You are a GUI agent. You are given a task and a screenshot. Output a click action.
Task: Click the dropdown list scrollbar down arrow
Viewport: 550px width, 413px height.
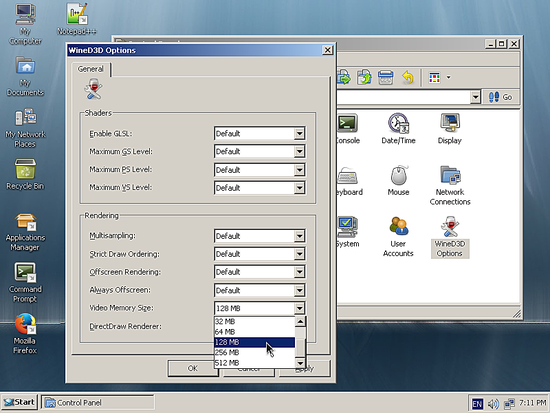tap(300, 363)
